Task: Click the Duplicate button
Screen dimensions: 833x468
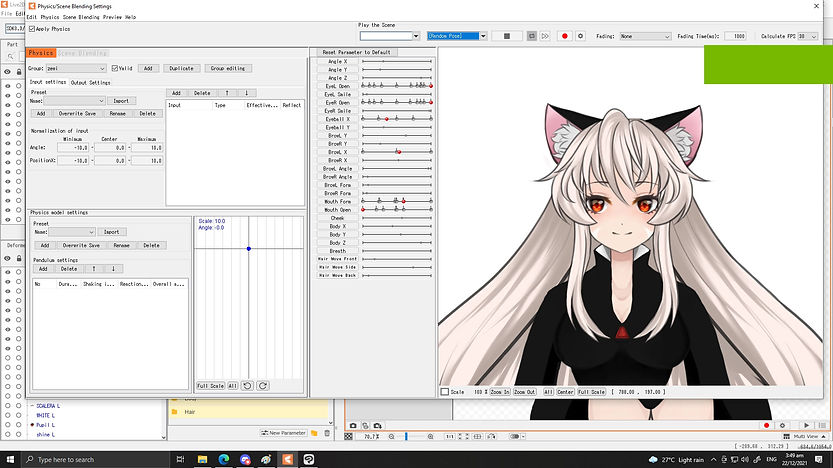Action: pos(181,69)
